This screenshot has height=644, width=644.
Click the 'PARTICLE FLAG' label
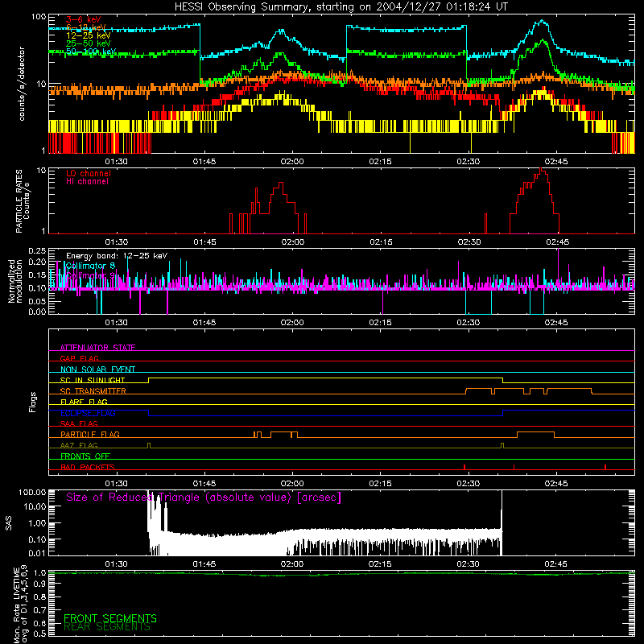coord(90,435)
